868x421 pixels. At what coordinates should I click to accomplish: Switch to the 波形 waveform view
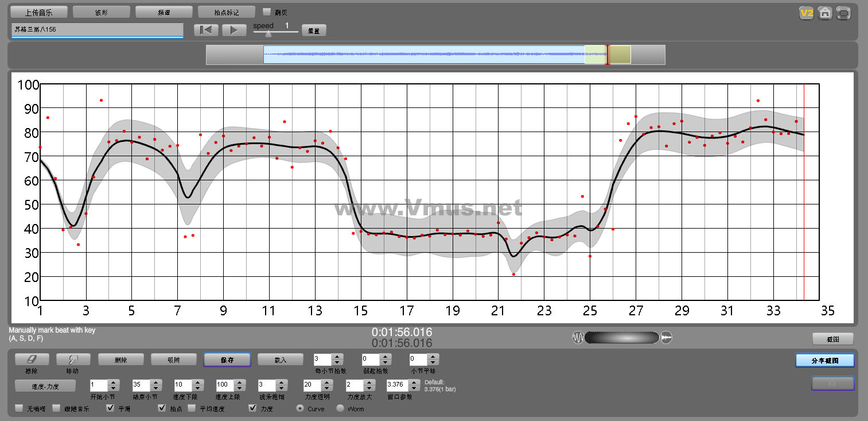tap(102, 12)
